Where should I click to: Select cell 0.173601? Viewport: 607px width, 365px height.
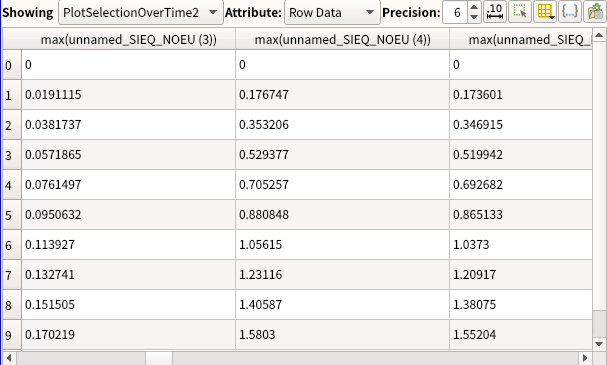pyautogui.click(x=521, y=95)
